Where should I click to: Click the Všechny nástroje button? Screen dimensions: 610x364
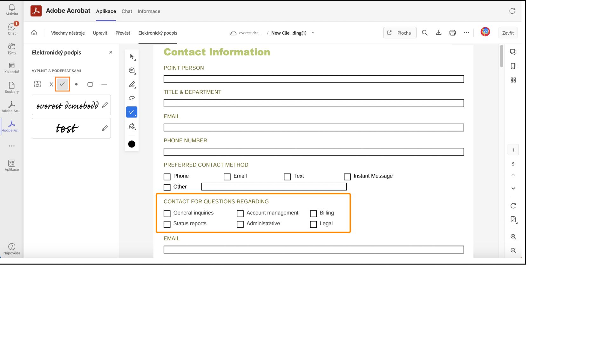68,33
